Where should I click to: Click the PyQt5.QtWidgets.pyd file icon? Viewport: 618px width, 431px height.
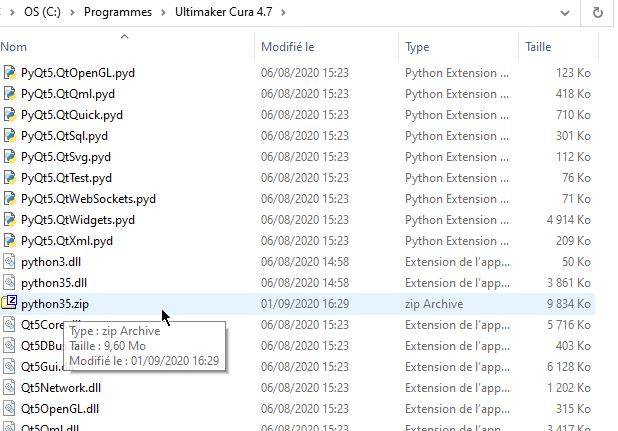(x=9, y=220)
